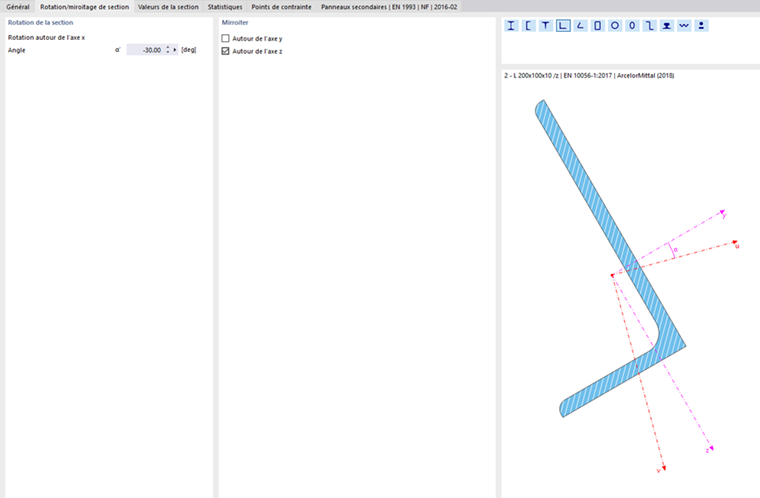The height and width of the screenshot is (498, 760).
Task: Switch to the Statistiques tab
Action: (x=225, y=7)
